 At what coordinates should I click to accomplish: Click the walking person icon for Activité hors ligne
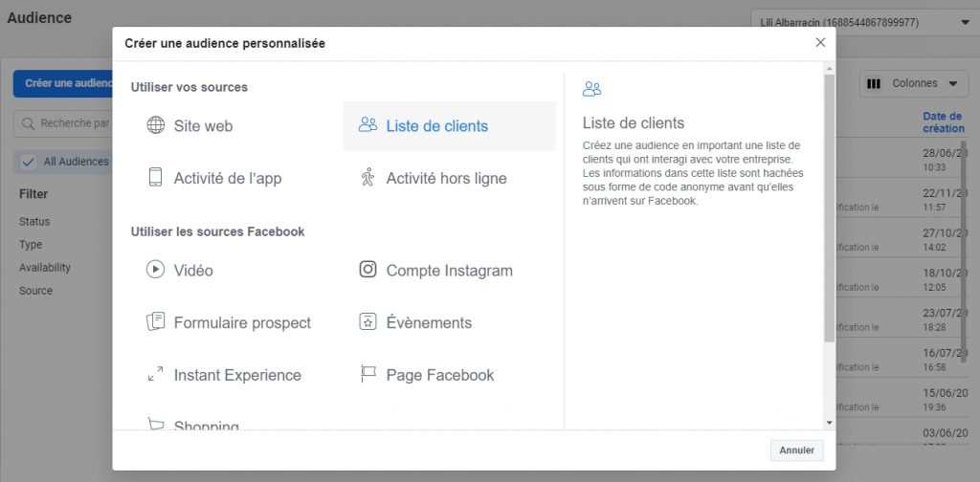click(x=367, y=177)
